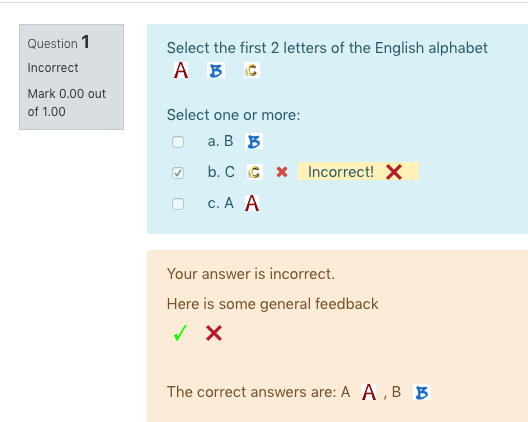Click the red A image in correct answers
Image resolution: width=528 pixels, height=422 pixels.
(369, 392)
